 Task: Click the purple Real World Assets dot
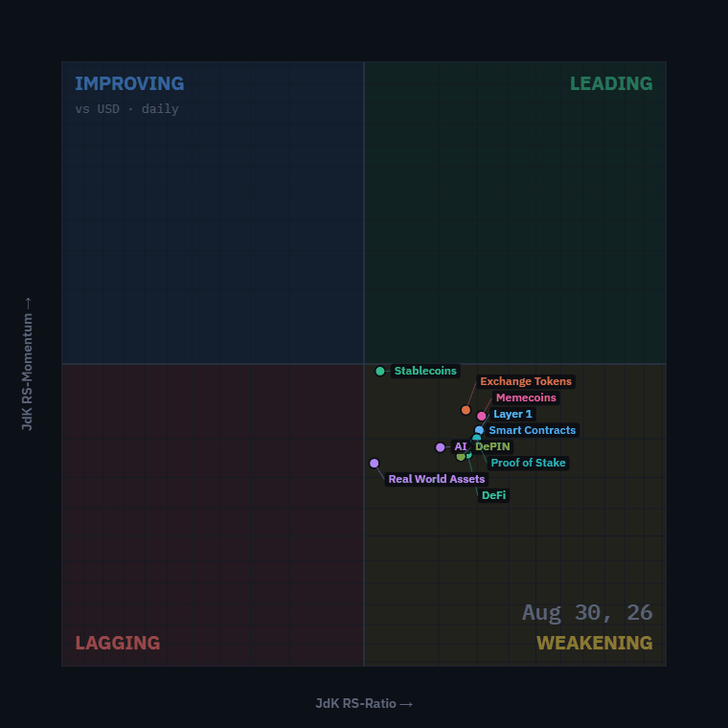click(375, 464)
